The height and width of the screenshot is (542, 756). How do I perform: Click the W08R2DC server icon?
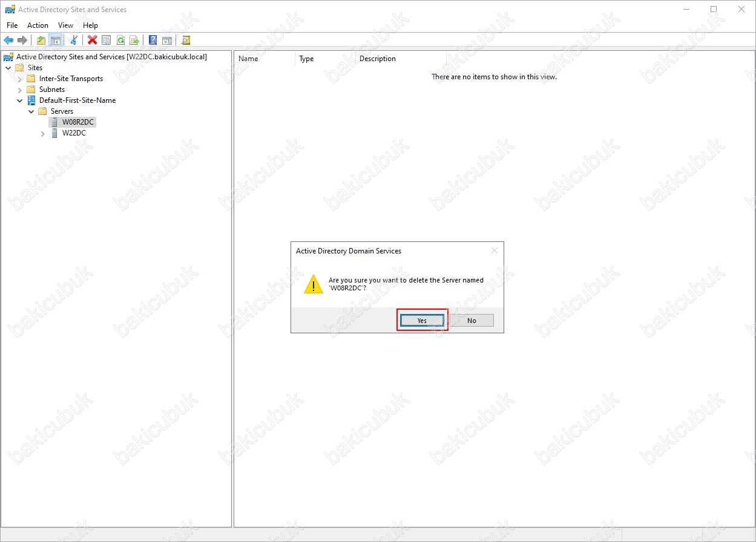[54, 122]
